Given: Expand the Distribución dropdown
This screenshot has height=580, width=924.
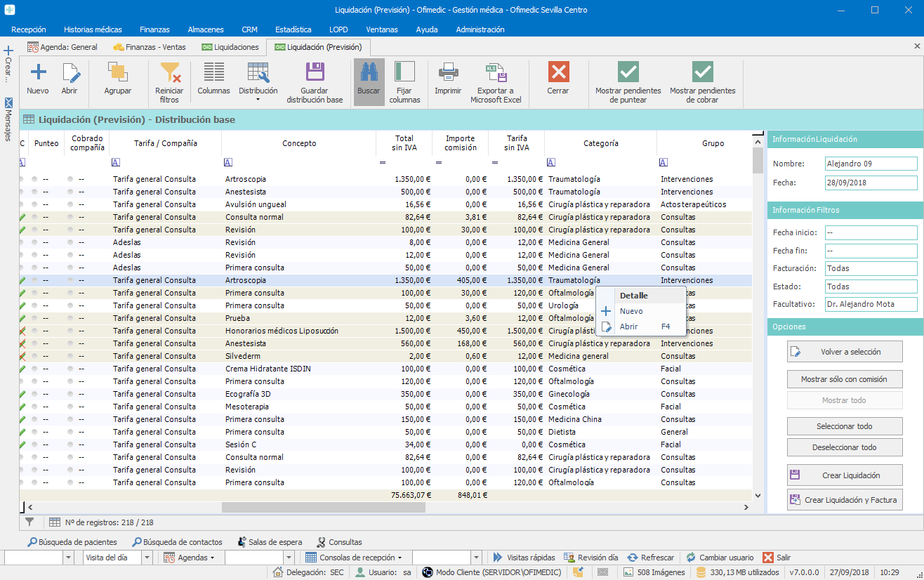Looking at the screenshot, I should tap(258, 99).
